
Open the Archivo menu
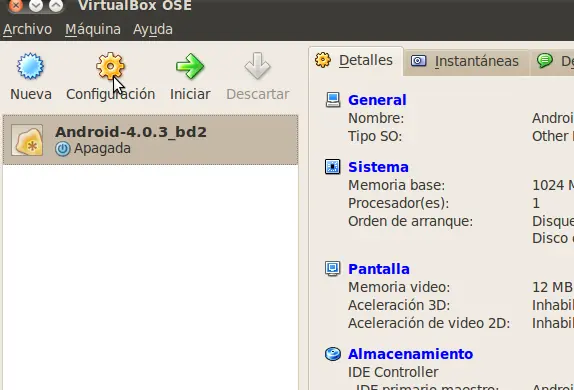pyautogui.click(x=27, y=29)
